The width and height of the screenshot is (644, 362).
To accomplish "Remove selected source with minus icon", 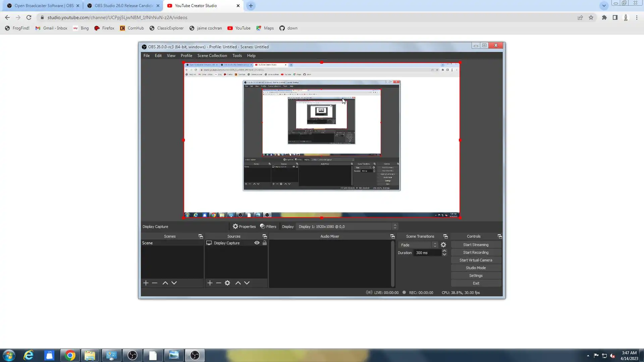I will coord(219,283).
